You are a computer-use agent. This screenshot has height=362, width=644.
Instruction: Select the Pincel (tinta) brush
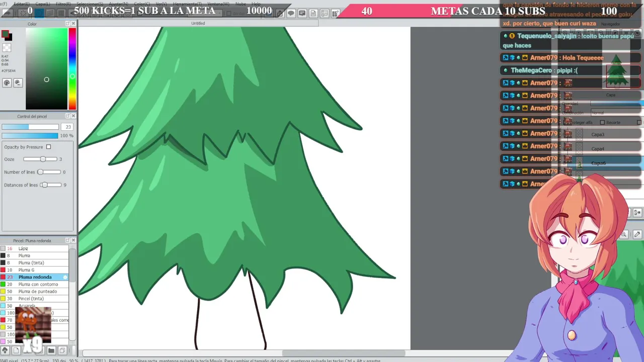pos(34,299)
